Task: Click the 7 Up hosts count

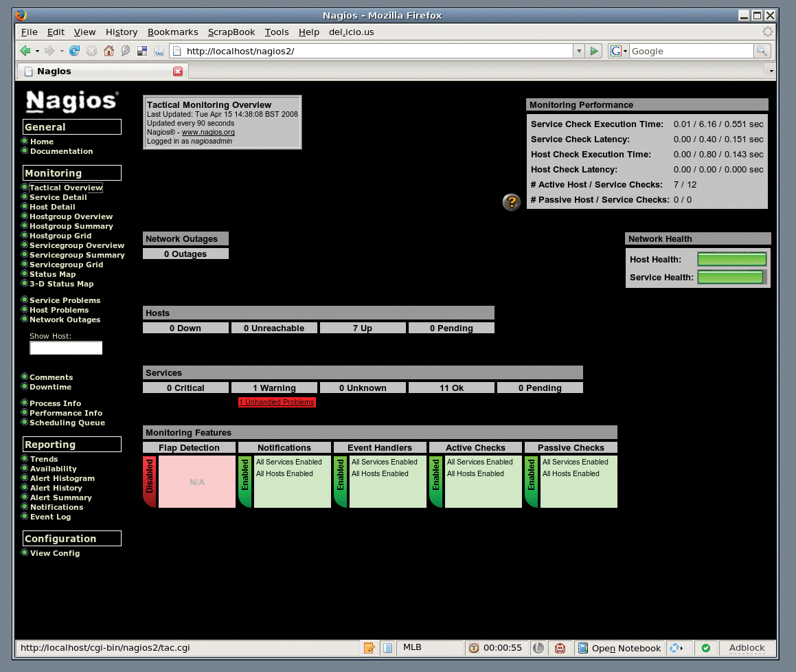Action: pos(363,328)
